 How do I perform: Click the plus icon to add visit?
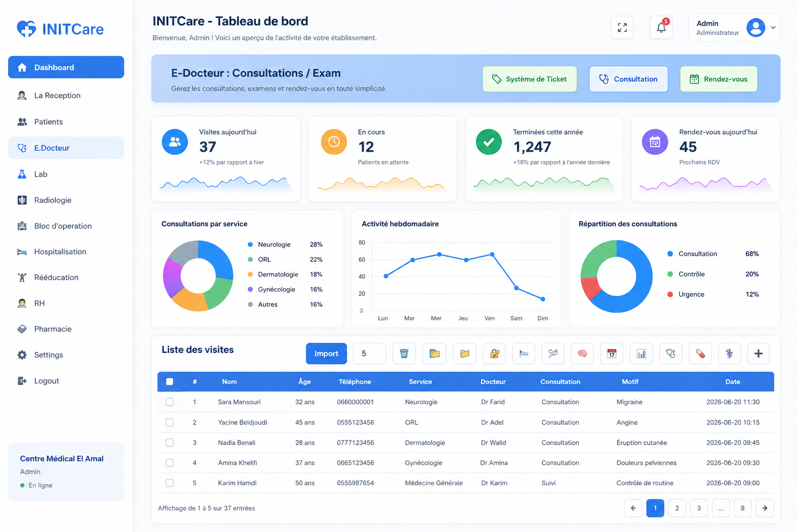point(759,354)
